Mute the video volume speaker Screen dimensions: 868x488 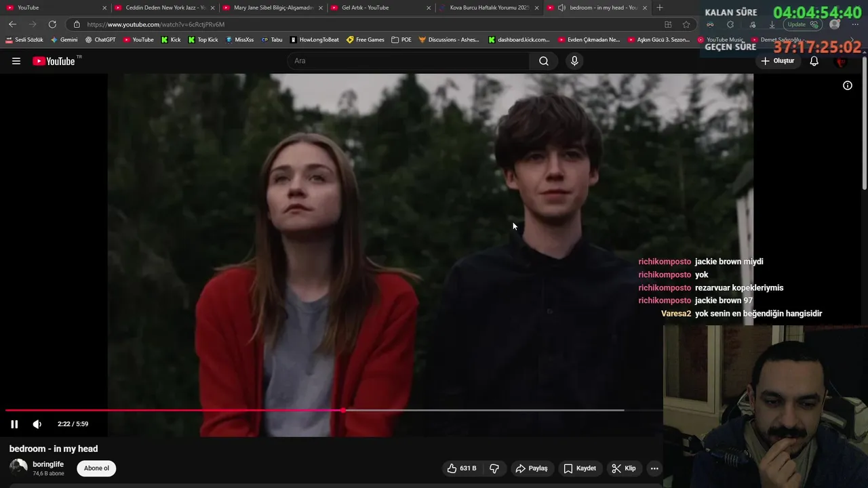pyautogui.click(x=37, y=424)
